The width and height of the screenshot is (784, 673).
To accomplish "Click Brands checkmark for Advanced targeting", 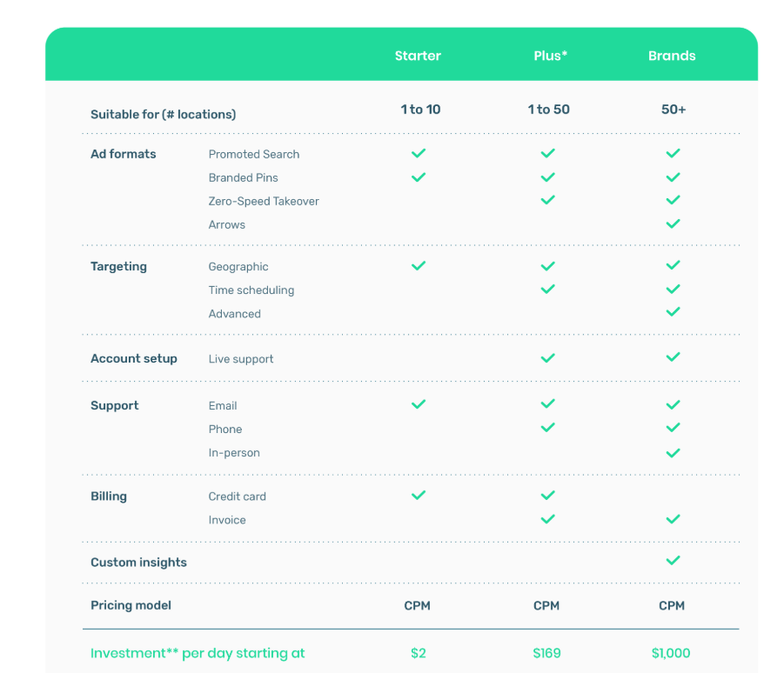I will (672, 312).
